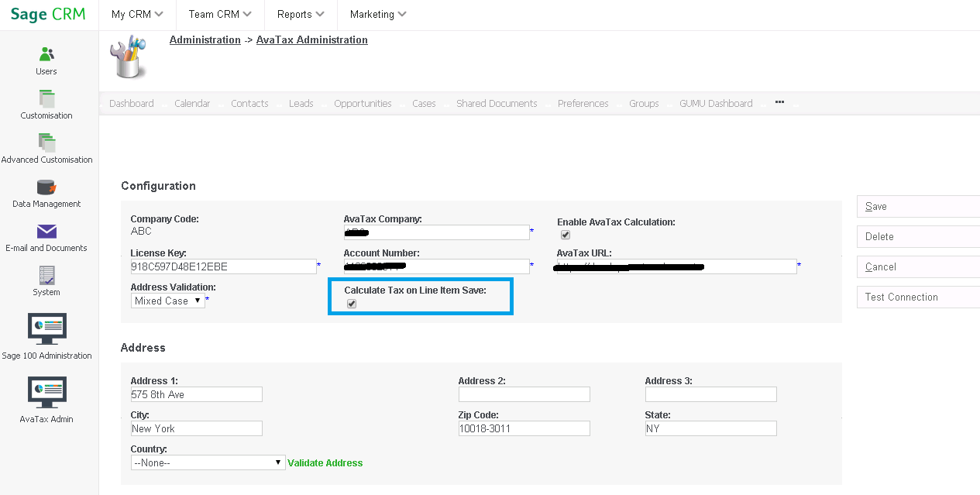Viewport: 980px width, 495px height.
Task: Click the Address 2 input field
Action: point(524,394)
